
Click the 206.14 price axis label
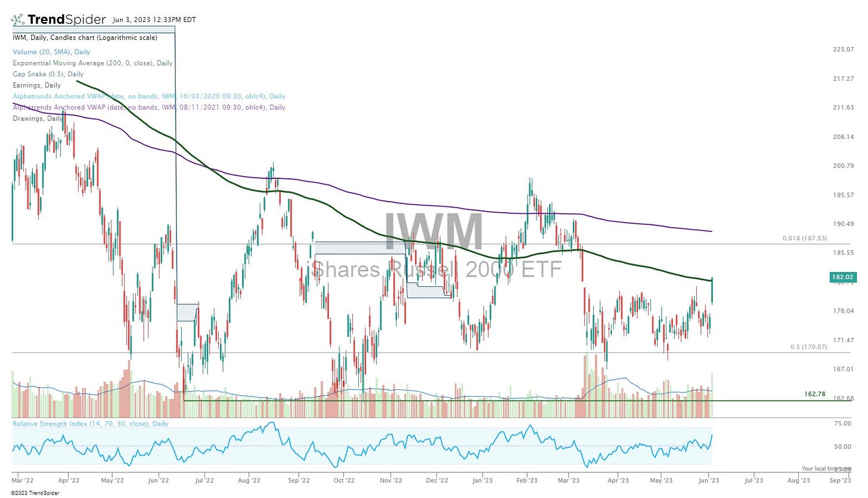click(x=844, y=137)
